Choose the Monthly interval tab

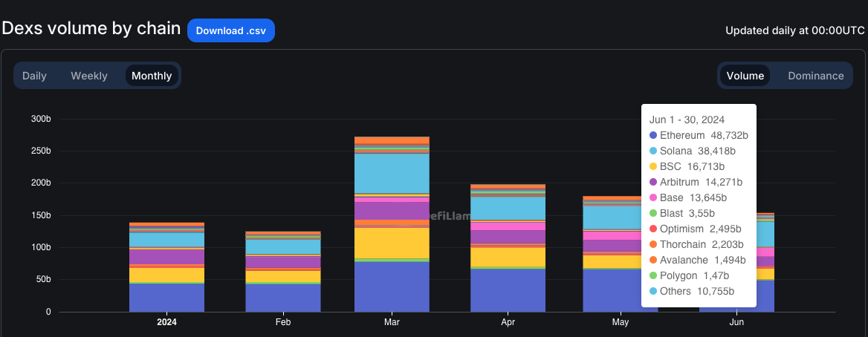[152, 76]
